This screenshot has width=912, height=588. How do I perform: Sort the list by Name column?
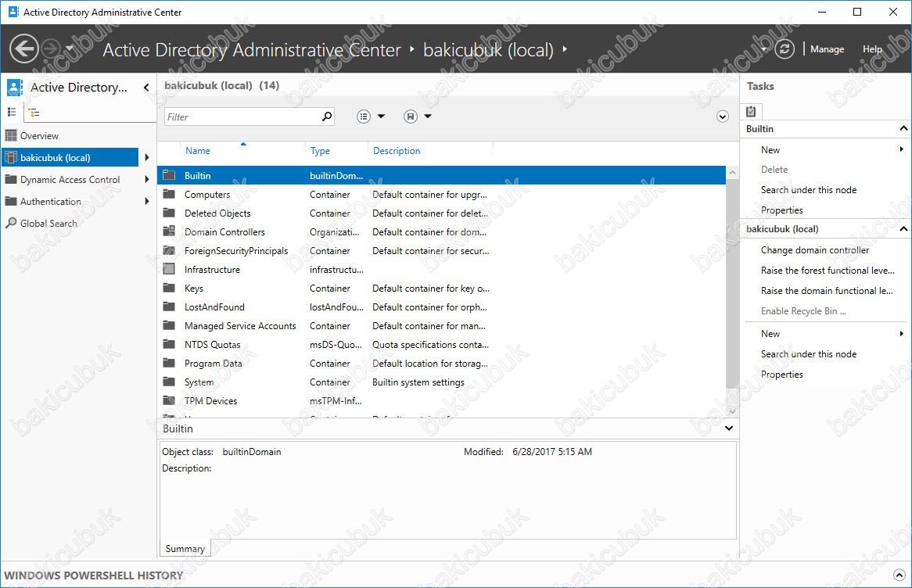(x=198, y=151)
